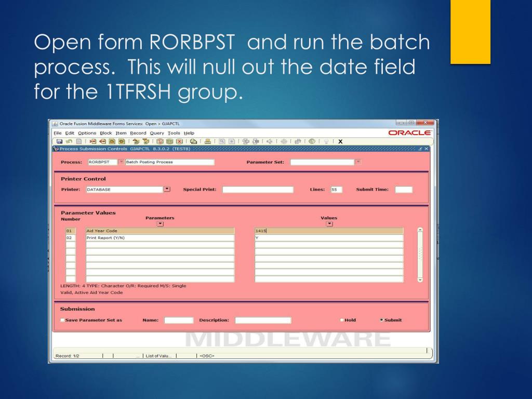
Task: Click the Online Help question-mark toolbar icon
Action: pos(312,141)
